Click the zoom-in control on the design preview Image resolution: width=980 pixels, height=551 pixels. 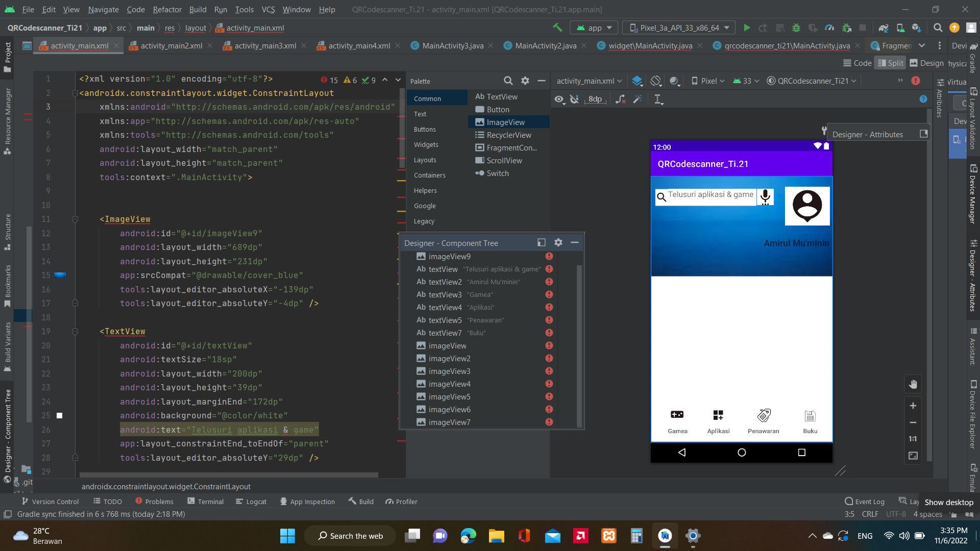click(913, 406)
